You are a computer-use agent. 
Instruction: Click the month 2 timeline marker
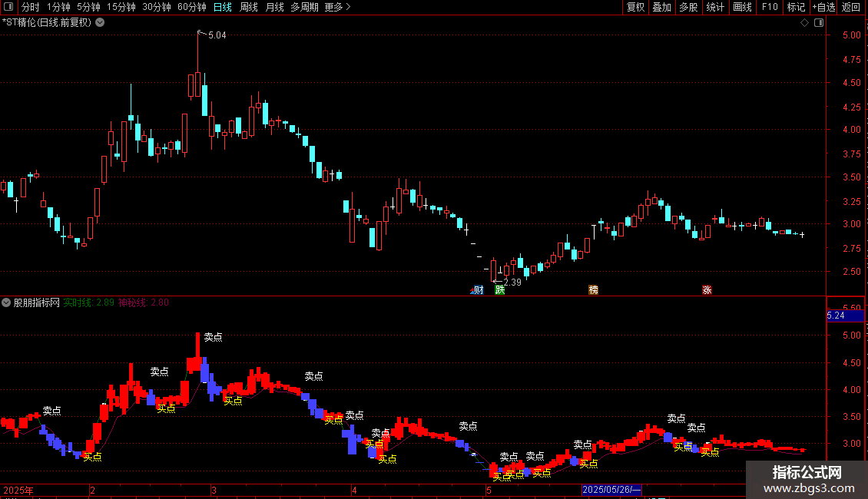click(x=92, y=490)
